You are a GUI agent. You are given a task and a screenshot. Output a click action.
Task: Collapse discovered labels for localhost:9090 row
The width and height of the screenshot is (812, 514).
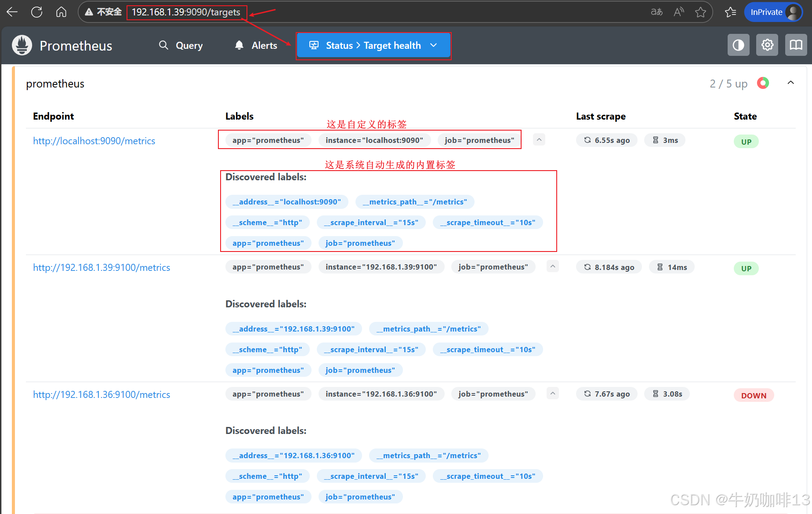coord(539,140)
